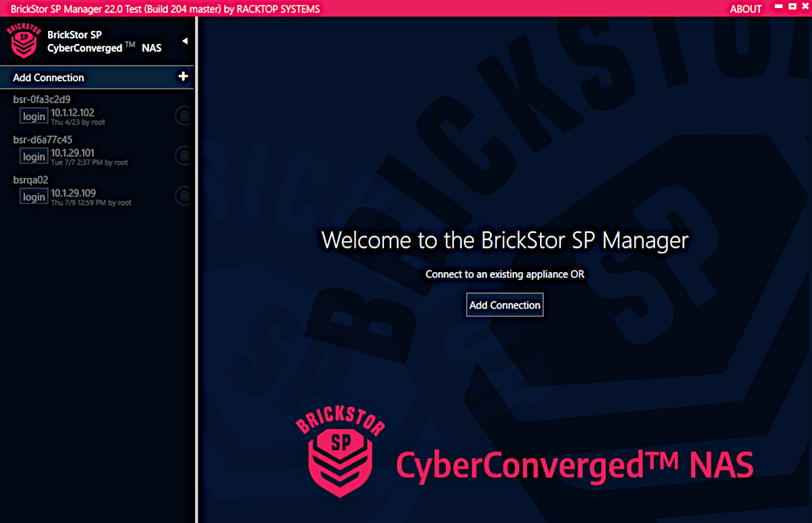
Task: Remove bsr-d6a77c45 with its trash can icon
Action: [184, 156]
